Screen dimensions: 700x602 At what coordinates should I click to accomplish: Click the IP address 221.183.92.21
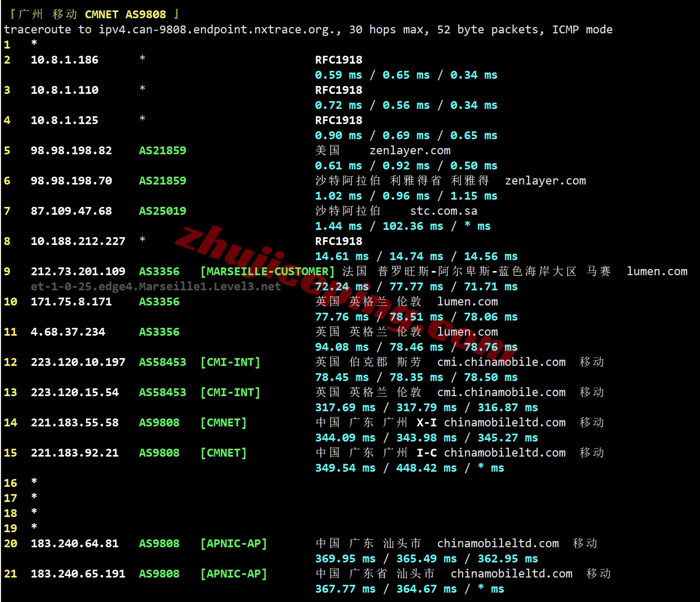(x=74, y=453)
